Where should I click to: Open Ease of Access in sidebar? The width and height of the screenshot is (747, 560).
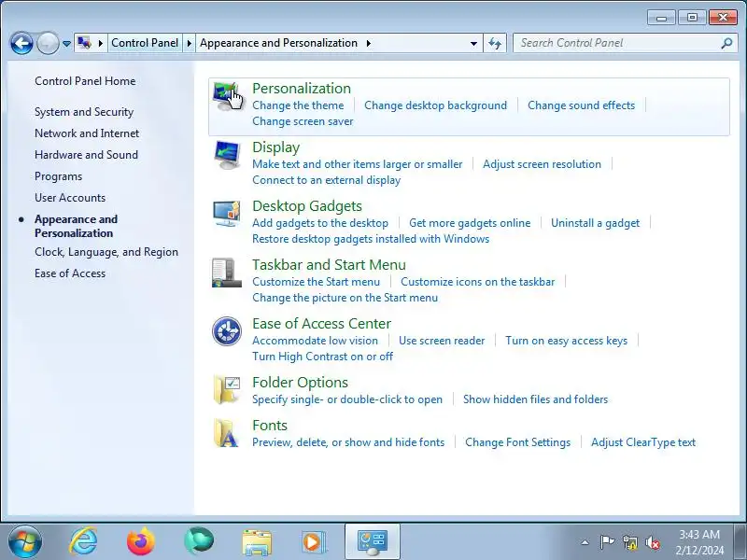click(70, 273)
